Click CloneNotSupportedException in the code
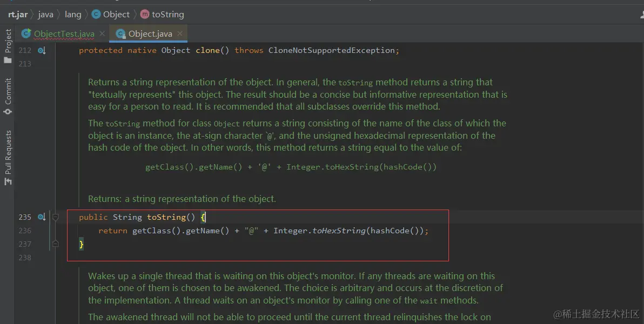The height and width of the screenshot is (324, 644). click(331, 50)
